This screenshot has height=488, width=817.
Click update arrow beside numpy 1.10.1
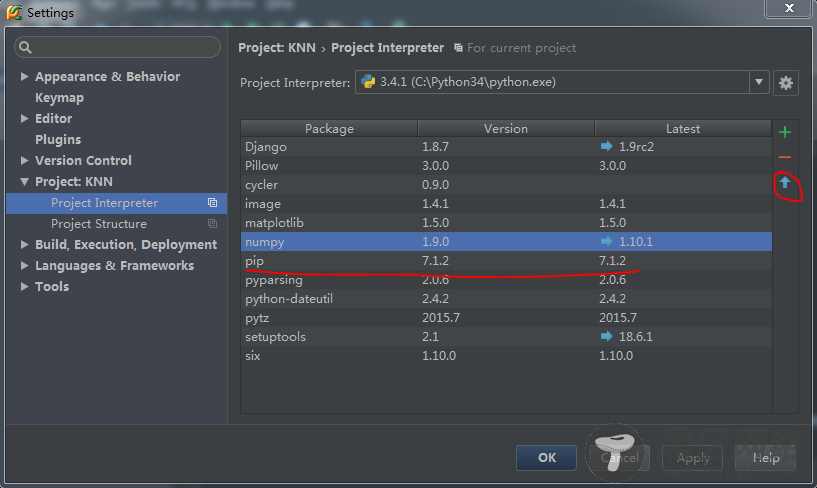coord(606,241)
